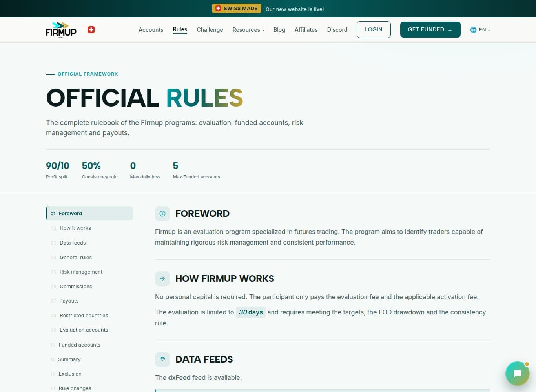Click the 5 Max Funded accounts stat
536x392 pixels.
[x=196, y=170]
